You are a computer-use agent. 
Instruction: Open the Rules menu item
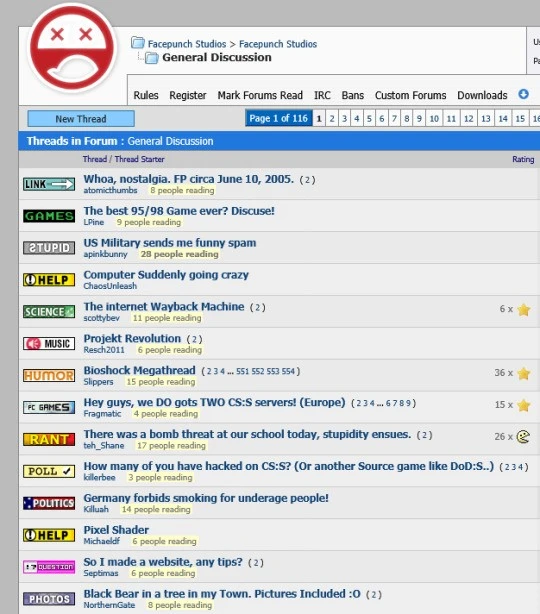[146, 95]
